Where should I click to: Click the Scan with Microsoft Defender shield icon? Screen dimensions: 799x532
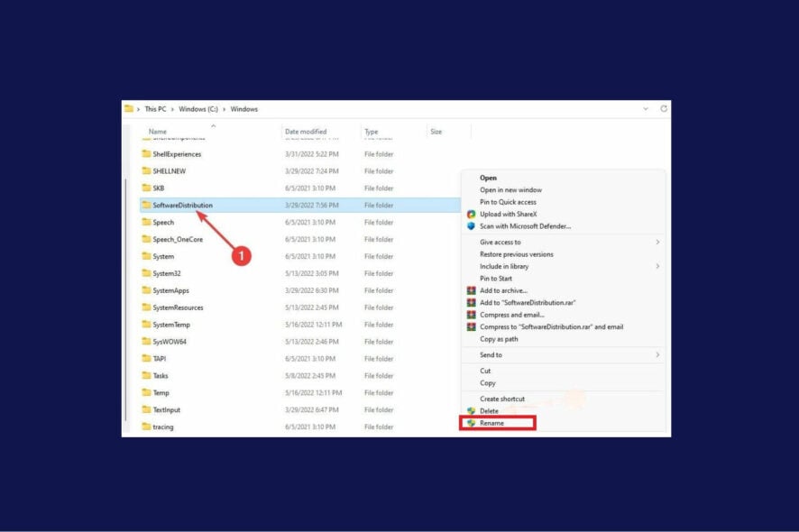[x=471, y=225]
